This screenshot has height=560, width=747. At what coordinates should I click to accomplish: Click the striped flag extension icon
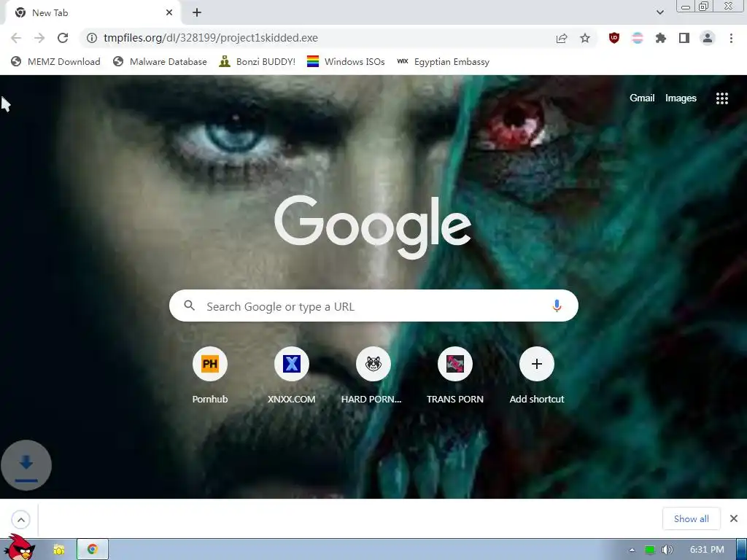(638, 38)
